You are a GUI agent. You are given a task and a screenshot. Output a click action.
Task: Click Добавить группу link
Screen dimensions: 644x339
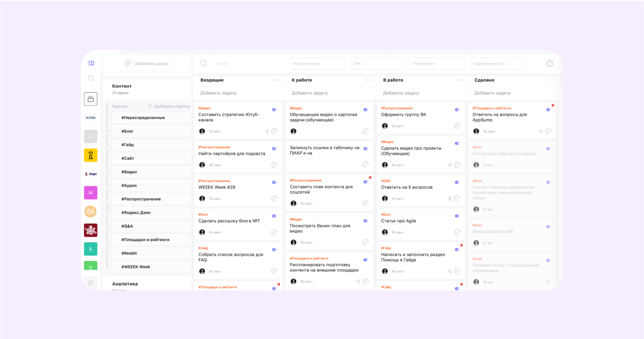tap(169, 106)
